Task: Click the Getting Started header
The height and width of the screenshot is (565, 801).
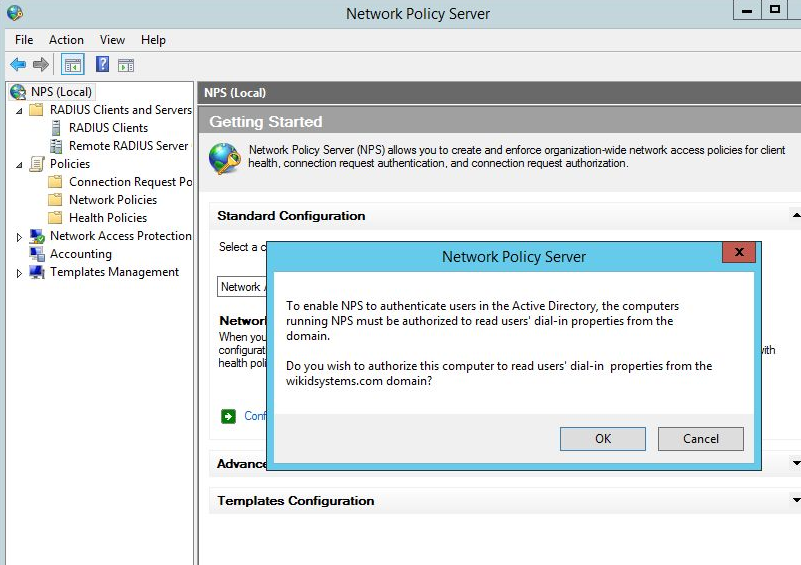Action: [266, 122]
